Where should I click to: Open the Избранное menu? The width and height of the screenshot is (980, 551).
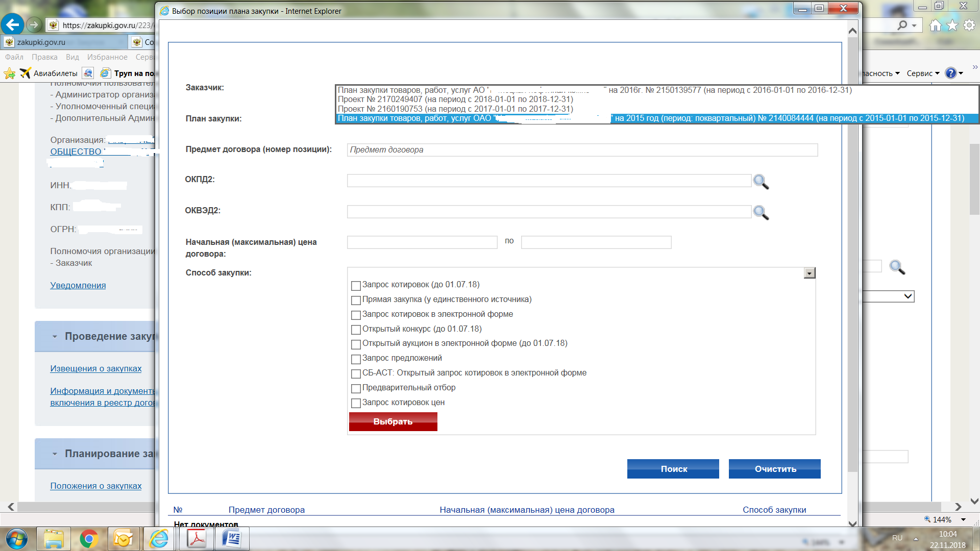(x=107, y=57)
